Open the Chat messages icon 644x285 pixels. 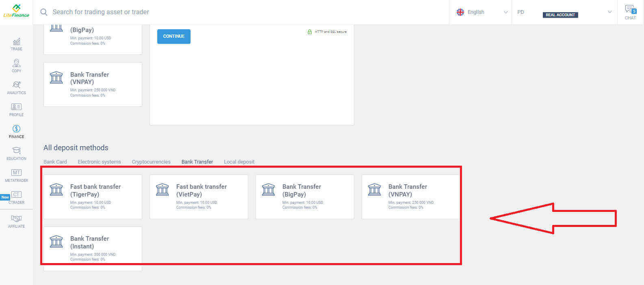[630, 10]
